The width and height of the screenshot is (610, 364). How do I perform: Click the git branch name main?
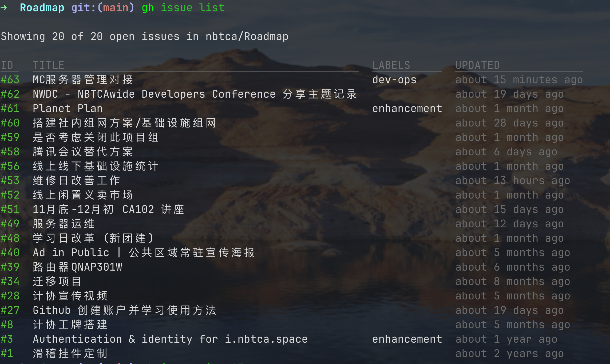[116, 8]
